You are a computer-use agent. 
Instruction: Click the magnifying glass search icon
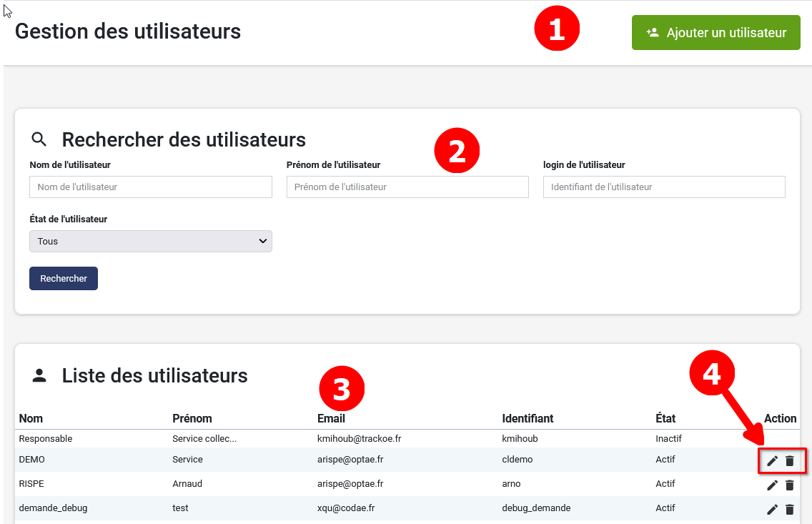coord(38,139)
